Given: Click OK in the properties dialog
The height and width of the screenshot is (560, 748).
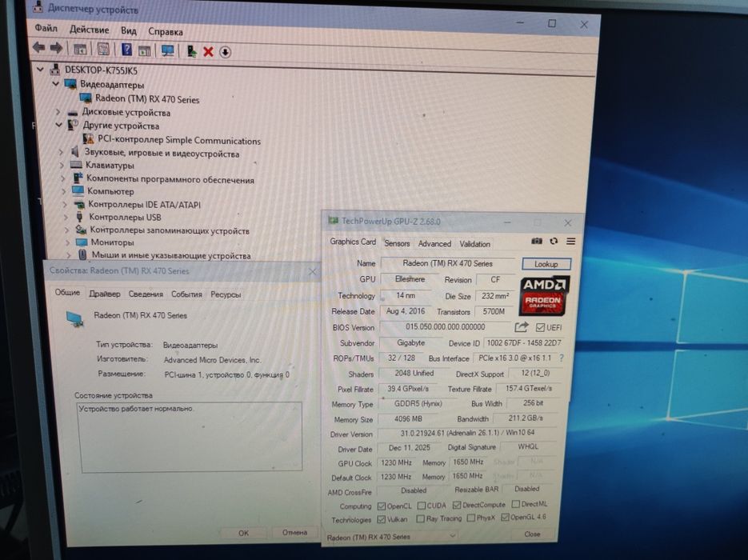Looking at the screenshot, I should pyautogui.click(x=243, y=533).
